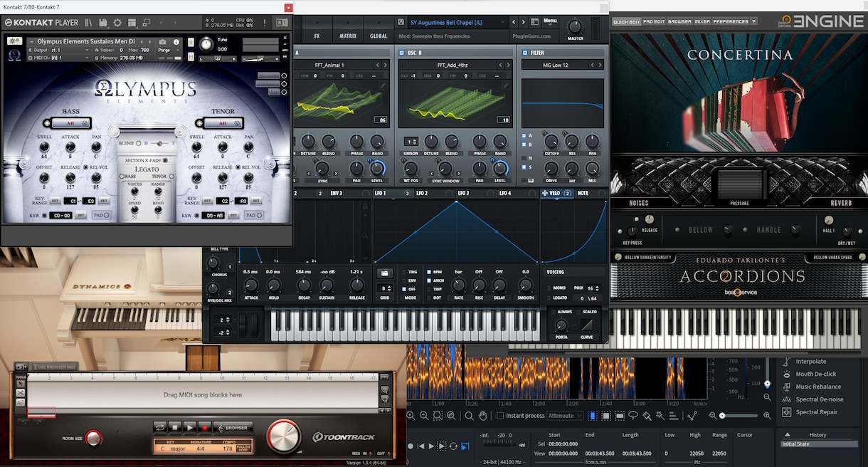Select Initial State in RX History list
Screen dimensions: 868x467
[x=820, y=444]
